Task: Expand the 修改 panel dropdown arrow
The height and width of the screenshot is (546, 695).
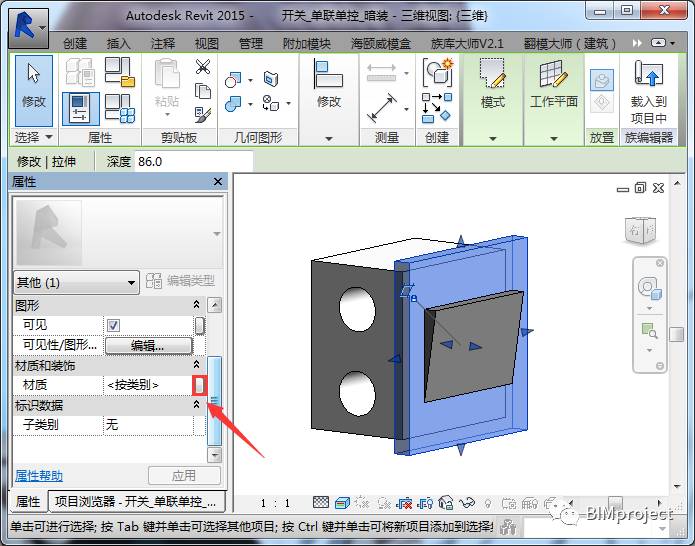Action: [x=328, y=139]
